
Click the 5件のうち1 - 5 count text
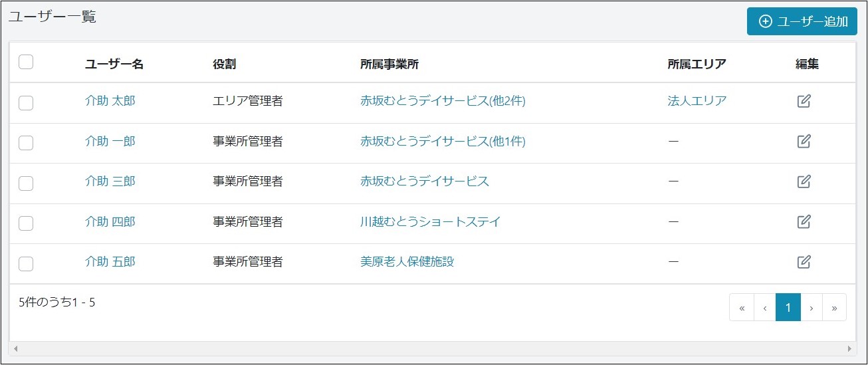click(x=57, y=303)
